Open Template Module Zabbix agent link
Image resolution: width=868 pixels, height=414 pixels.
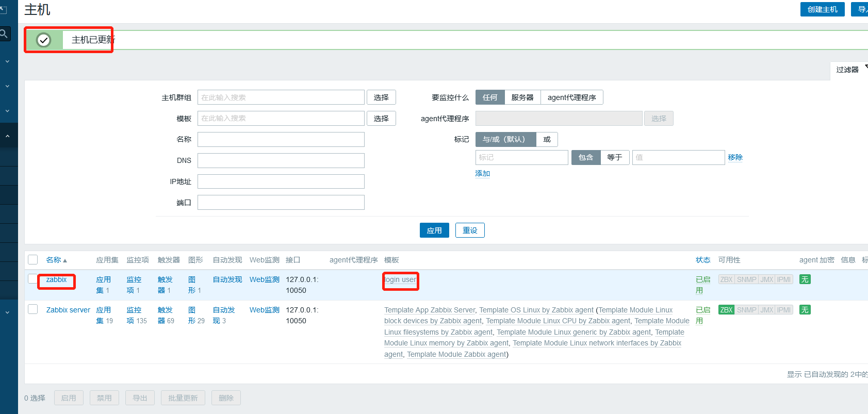pyautogui.click(x=456, y=354)
